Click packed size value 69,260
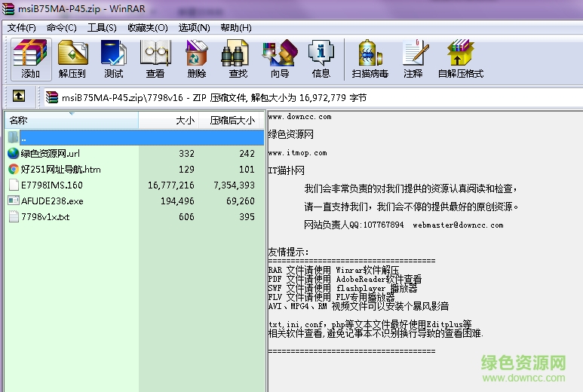 click(x=241, y=201)
